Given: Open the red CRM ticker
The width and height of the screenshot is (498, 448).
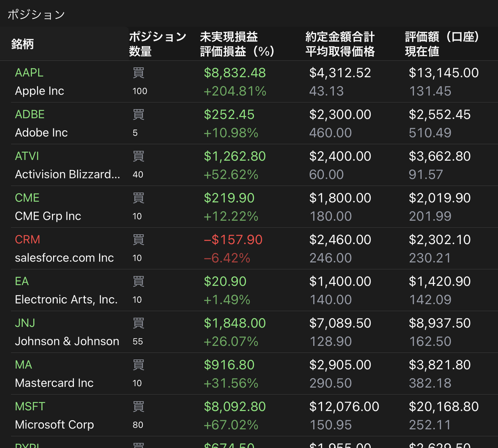Looking at the screenshot, I should coord(28,240).
